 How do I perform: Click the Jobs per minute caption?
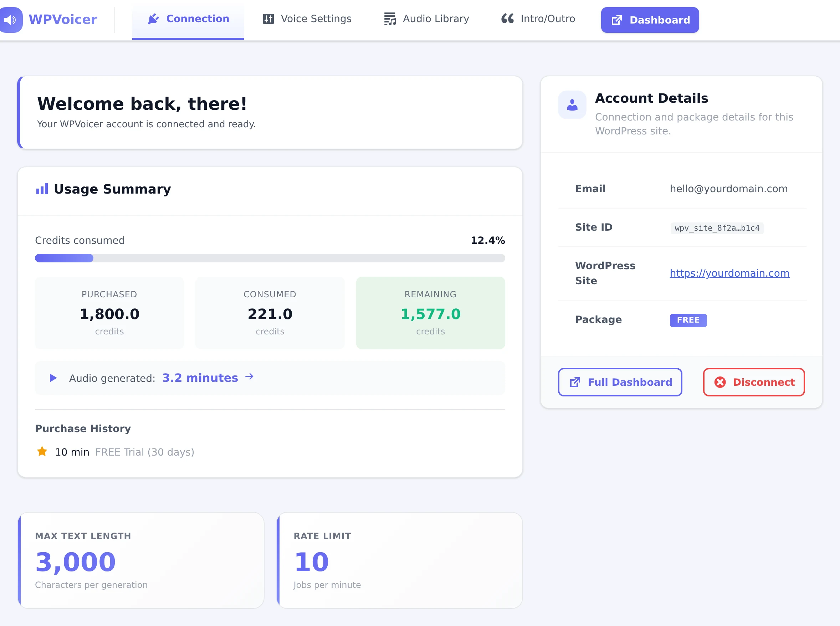(x=327, y=585)
